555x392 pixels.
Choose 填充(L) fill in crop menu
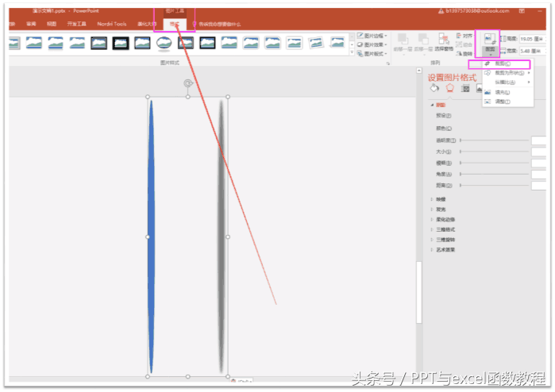[507, 92]
